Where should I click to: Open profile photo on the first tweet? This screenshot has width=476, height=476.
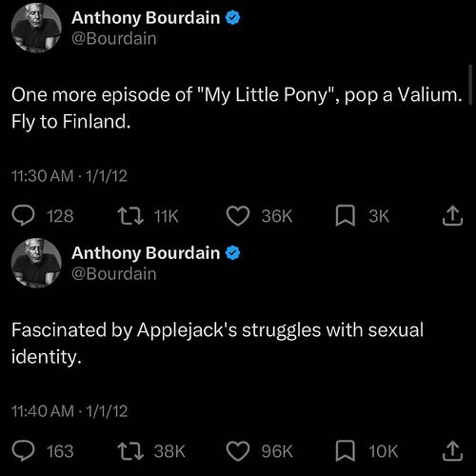pos(36,28)
